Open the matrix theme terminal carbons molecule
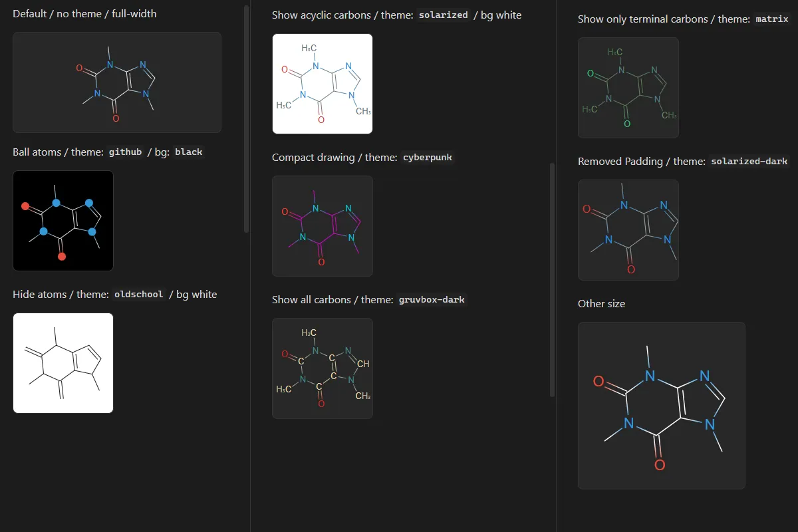 click(628, 88)
